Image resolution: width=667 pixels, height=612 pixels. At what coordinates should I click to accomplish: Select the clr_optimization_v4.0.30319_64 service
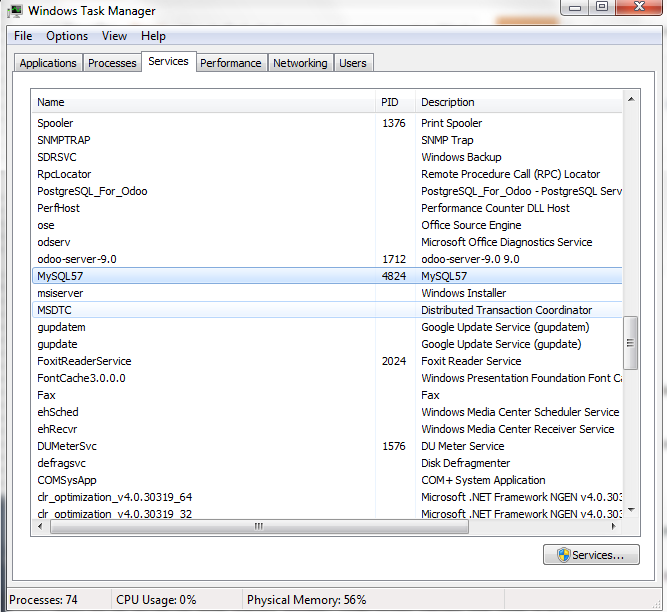click(114, 497)
